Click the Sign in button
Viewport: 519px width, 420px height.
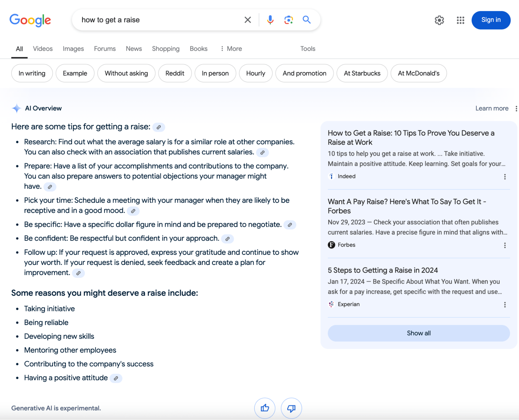click(491, 20)
